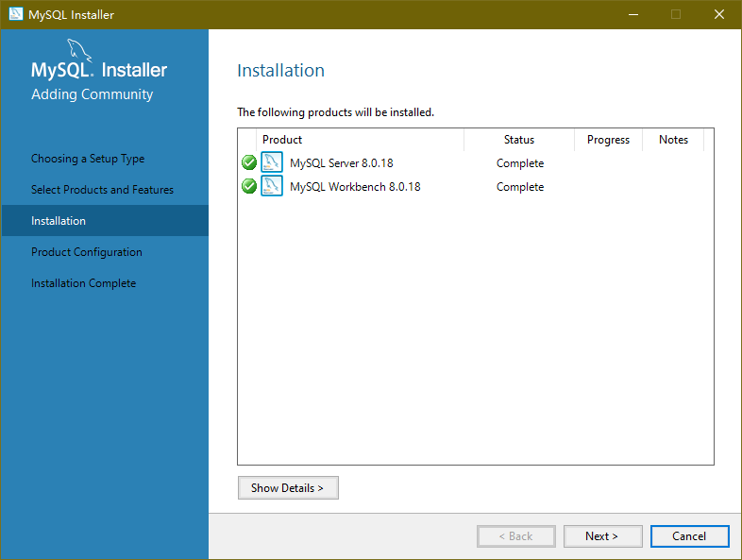Click the MySQL Workbench 8.0.18 product icon

click(x=272, y=186)
